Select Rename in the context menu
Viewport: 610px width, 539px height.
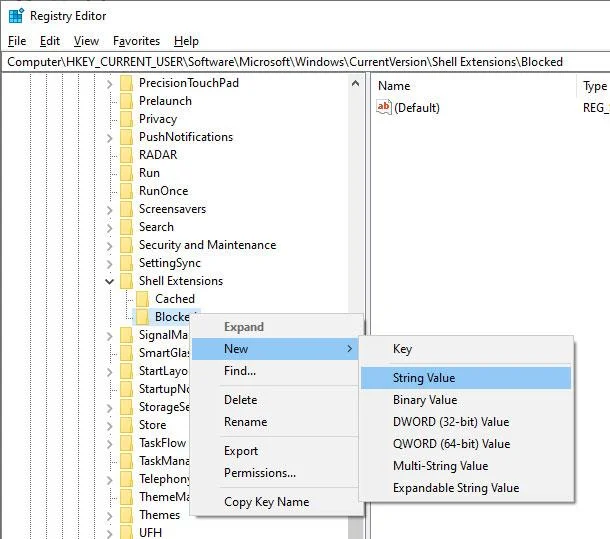275,422
